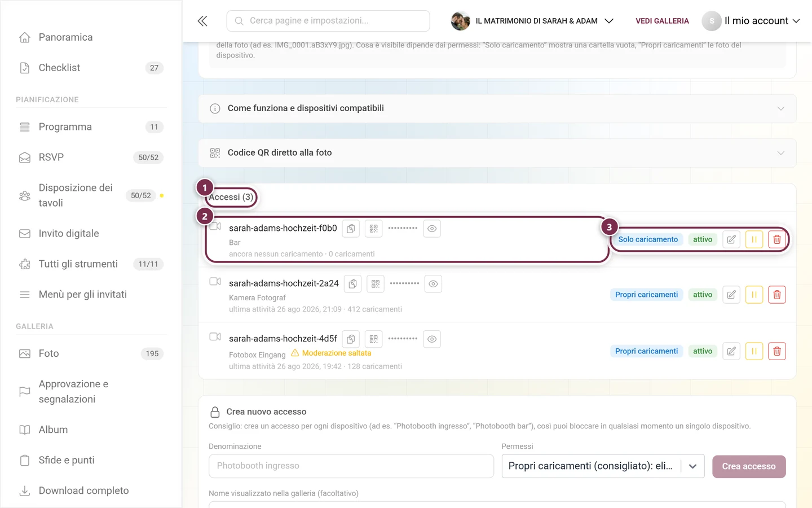Delete the sarah-adams-hochzeit-4d5f access
Screen dimensions: 812x508
point(777,351)
